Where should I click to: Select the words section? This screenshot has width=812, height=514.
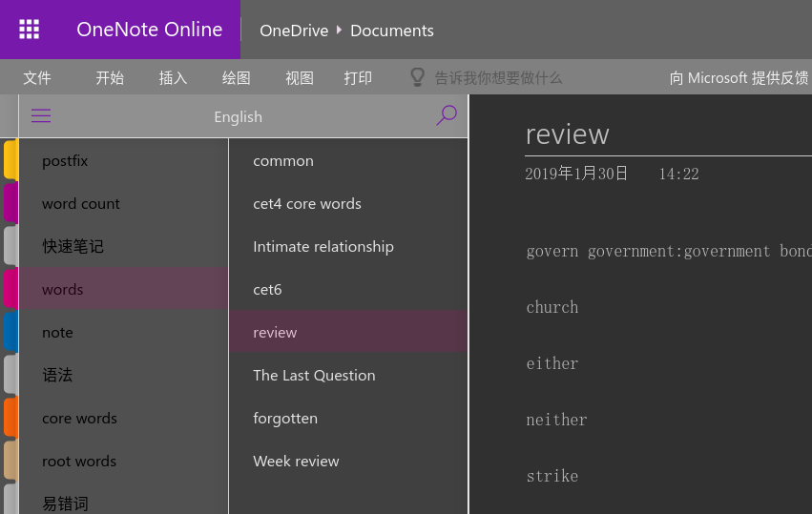(x=123, y=289)
